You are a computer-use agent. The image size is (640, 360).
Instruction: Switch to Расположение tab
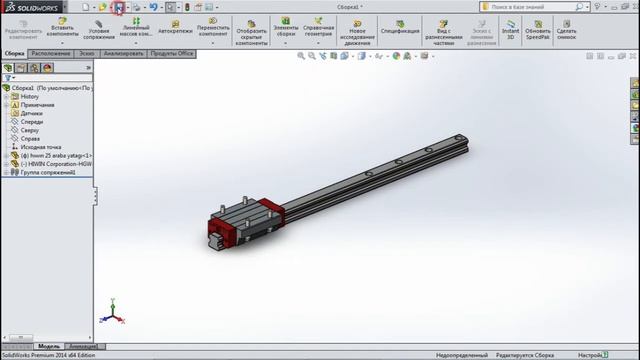tap(51, 53)
